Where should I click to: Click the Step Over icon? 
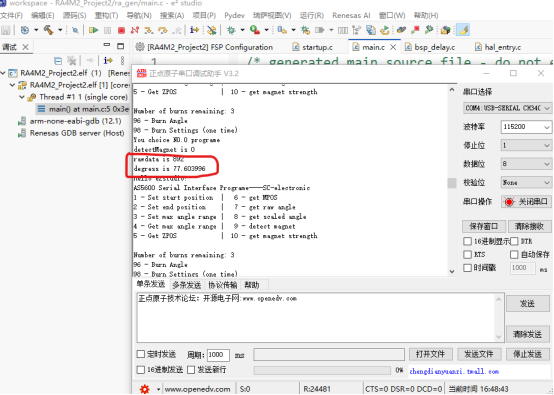pos(163,30)
